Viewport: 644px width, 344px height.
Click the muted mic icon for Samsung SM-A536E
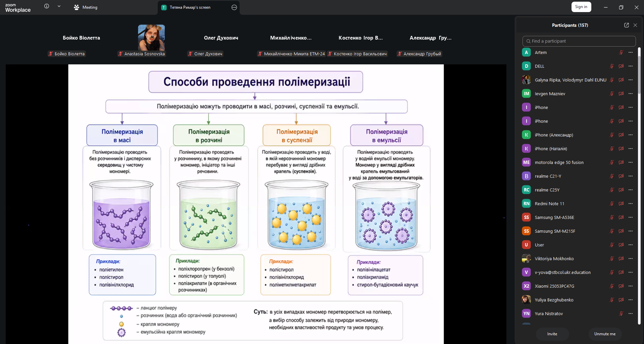click(612, 217)
